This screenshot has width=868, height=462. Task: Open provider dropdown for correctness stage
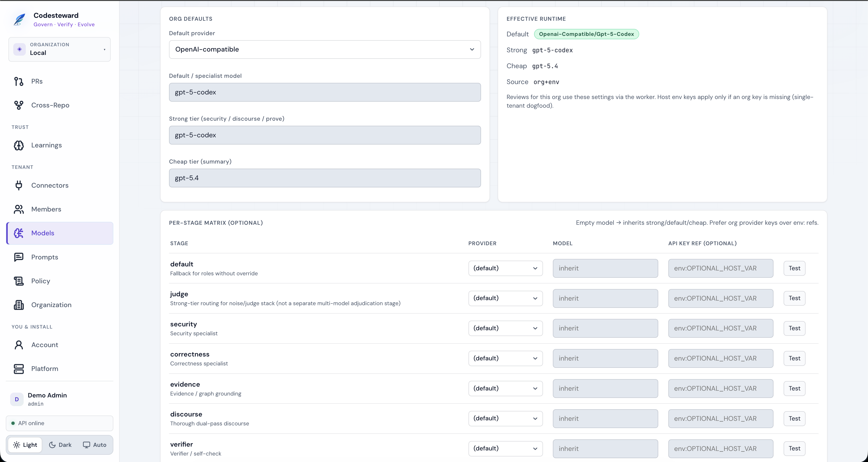[505, 358]
